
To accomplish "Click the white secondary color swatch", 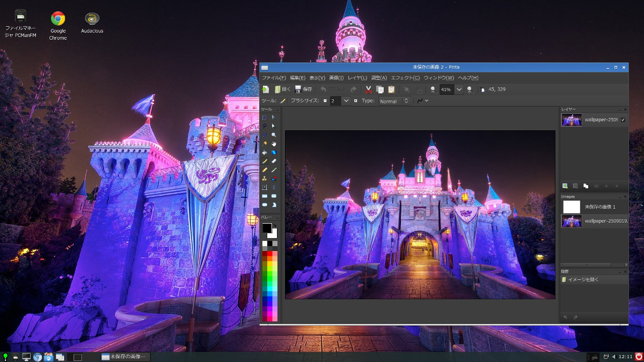I will (273, 234).
